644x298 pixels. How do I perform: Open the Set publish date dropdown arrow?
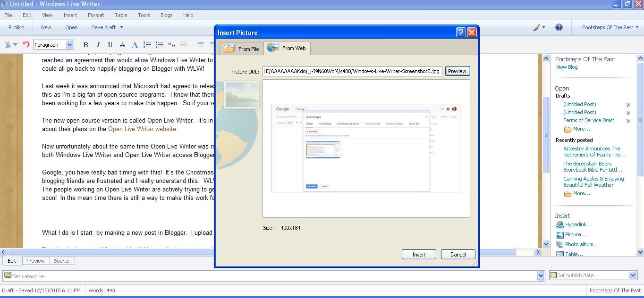633,275
